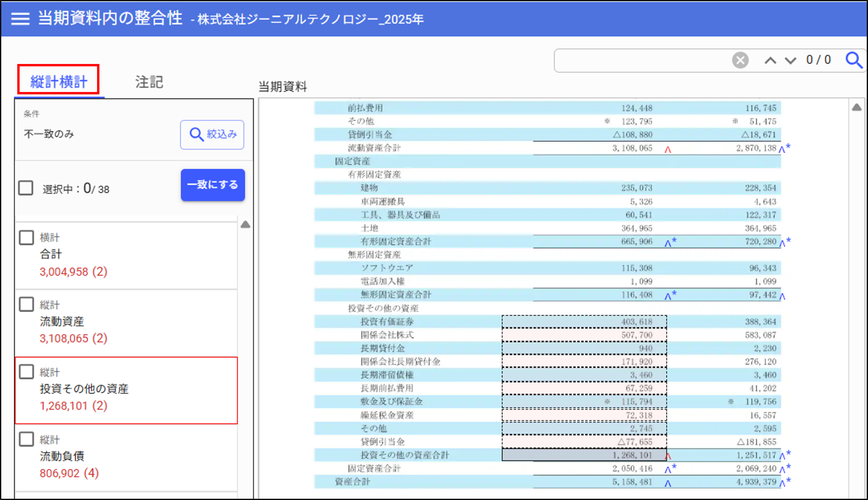
Task: Click blue caret mark beside 97,442
Action: (x=782, y=296)
